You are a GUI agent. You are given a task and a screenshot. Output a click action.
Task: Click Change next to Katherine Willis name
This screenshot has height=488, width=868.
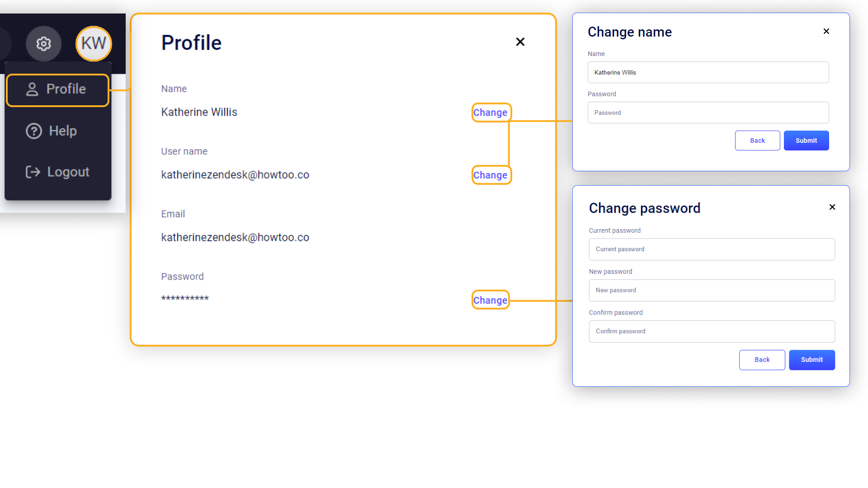click(x=491, y=112)
